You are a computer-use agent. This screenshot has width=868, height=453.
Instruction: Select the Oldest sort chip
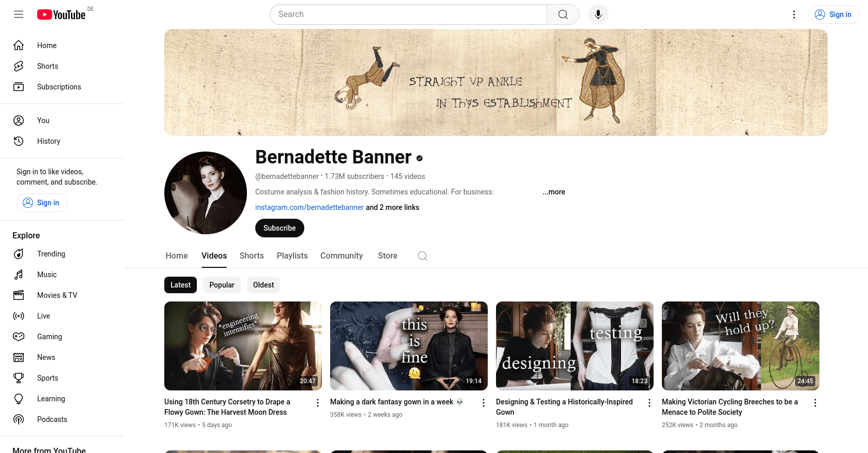click(263, 285)
